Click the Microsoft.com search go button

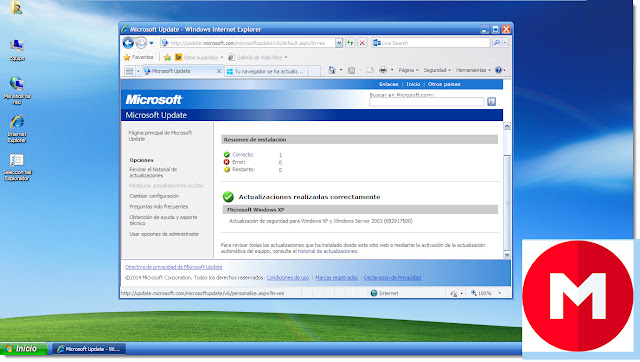click(x=491, y=102)
